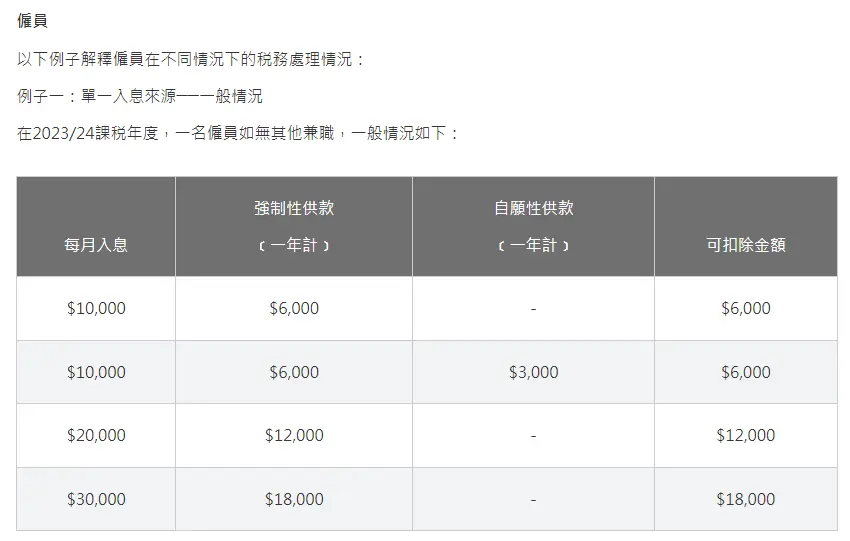Click the 2023/24課稅年度 sentence
Screen dimensions: 850x541
coord(237,133)
